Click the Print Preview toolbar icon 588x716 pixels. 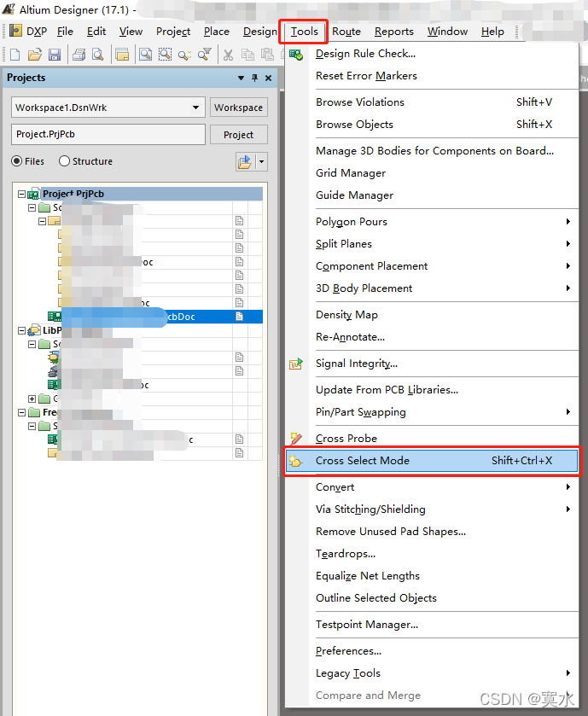97,55
